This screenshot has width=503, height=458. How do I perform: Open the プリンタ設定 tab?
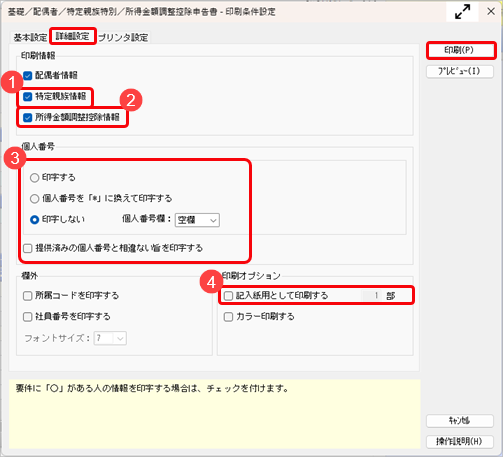tap(123, 37)
